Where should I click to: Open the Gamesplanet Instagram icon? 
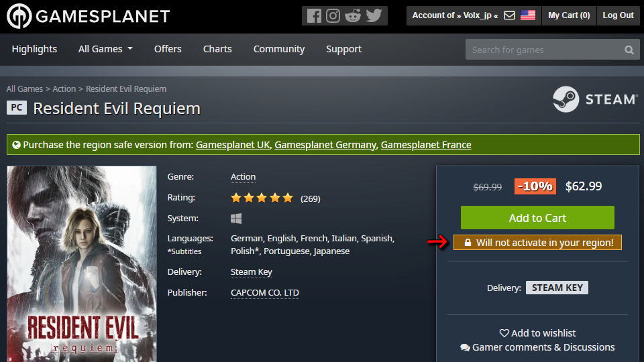[x=333, y=15]
